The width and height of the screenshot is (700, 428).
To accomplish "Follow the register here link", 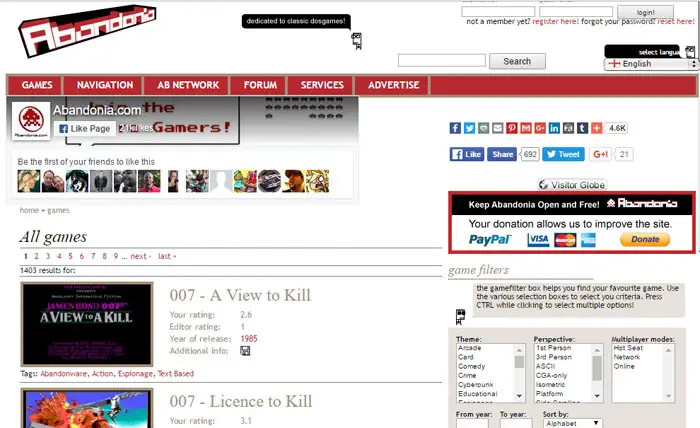I will (x=555, y=21).
